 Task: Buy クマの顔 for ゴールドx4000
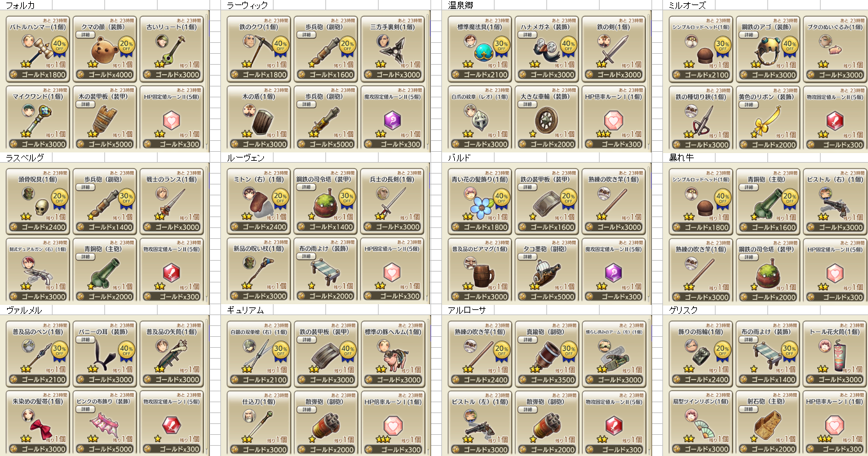click(104, 74)
